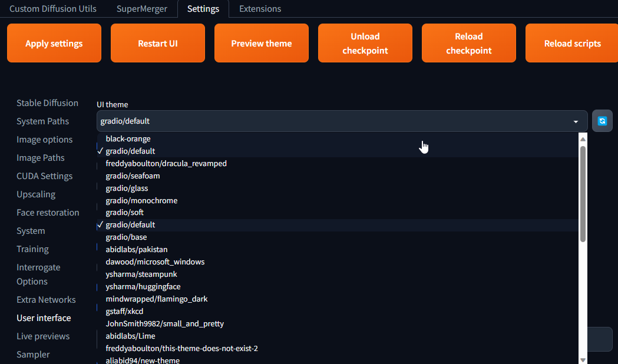Choose ysharma/huggingface theme
Screen dimensions: 618x364
(338, 287)
